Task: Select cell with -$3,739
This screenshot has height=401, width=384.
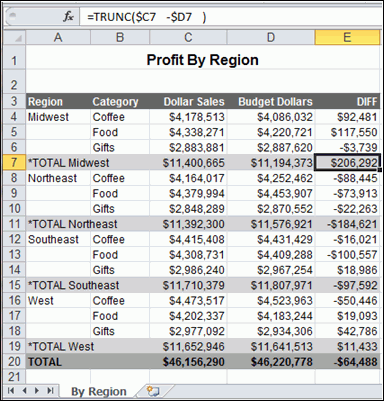Action: pyautogui.click(x=347, y=147)
